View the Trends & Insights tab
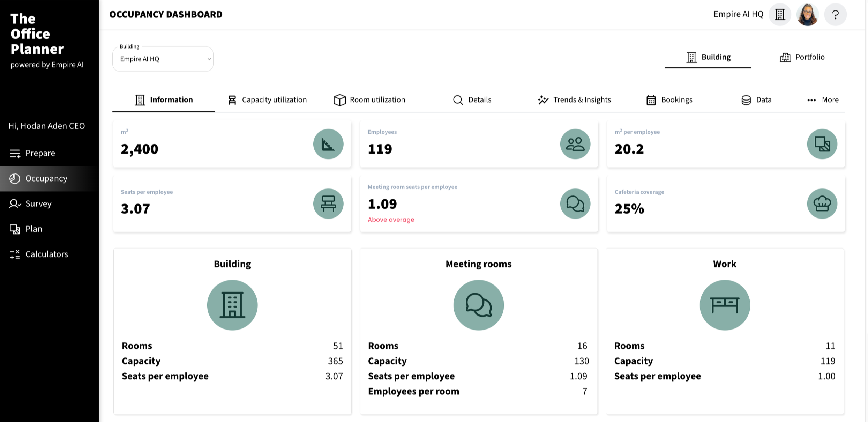 (575, 100)
